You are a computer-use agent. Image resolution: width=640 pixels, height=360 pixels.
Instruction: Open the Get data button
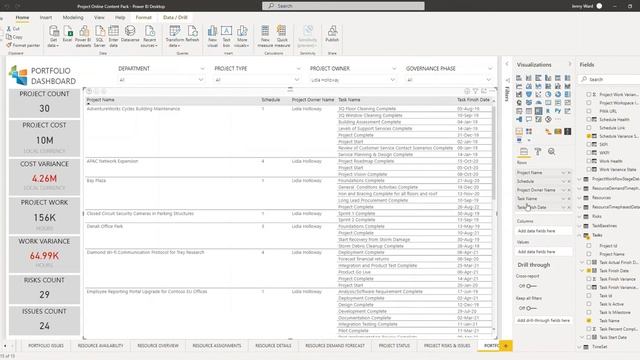tap(53, 36)
